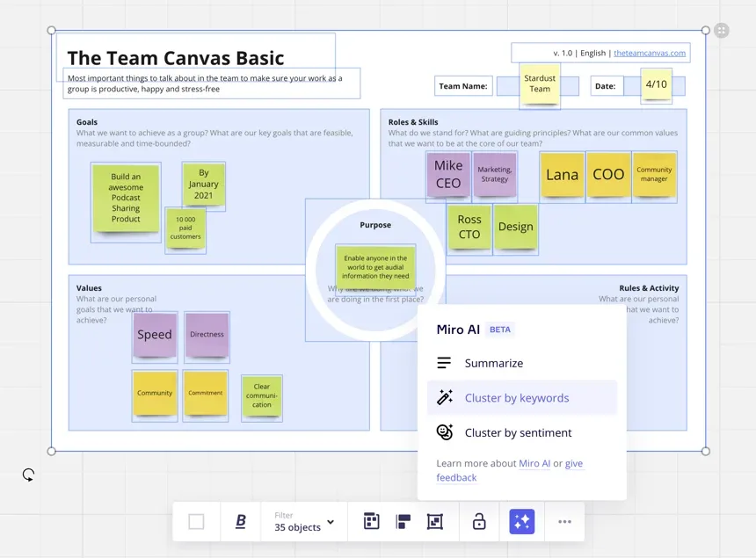This screenshot has width=756, height=558.
Task: Click the collaboration grid icon at top right
Action: [721, 30]
